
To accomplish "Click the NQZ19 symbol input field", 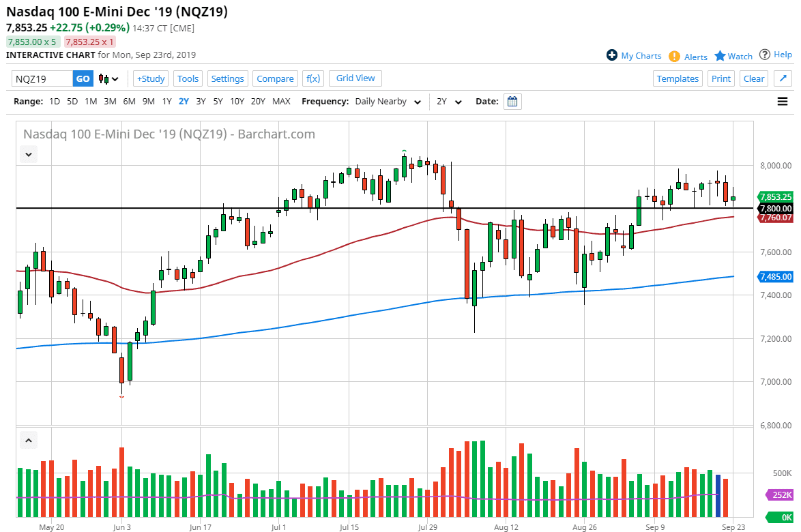I will 42,78.
